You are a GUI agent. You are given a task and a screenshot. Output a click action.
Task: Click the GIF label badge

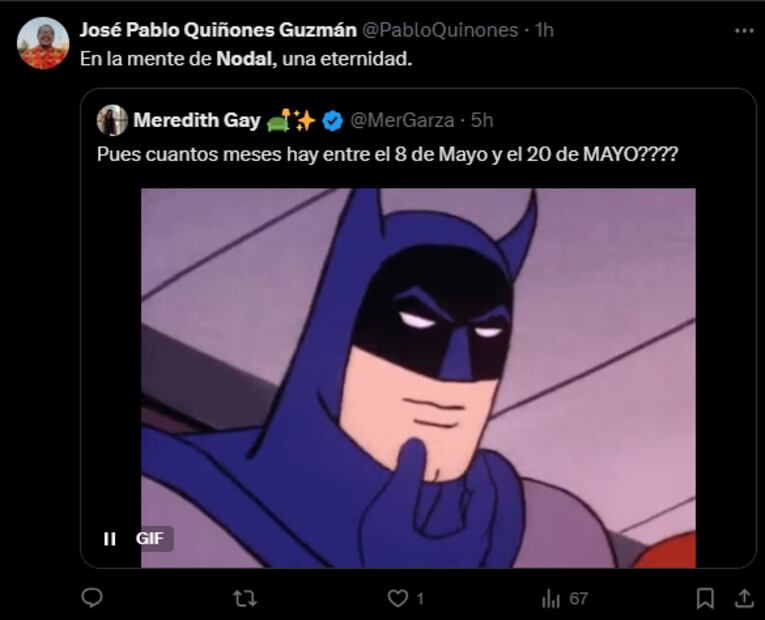pos(151,539)
